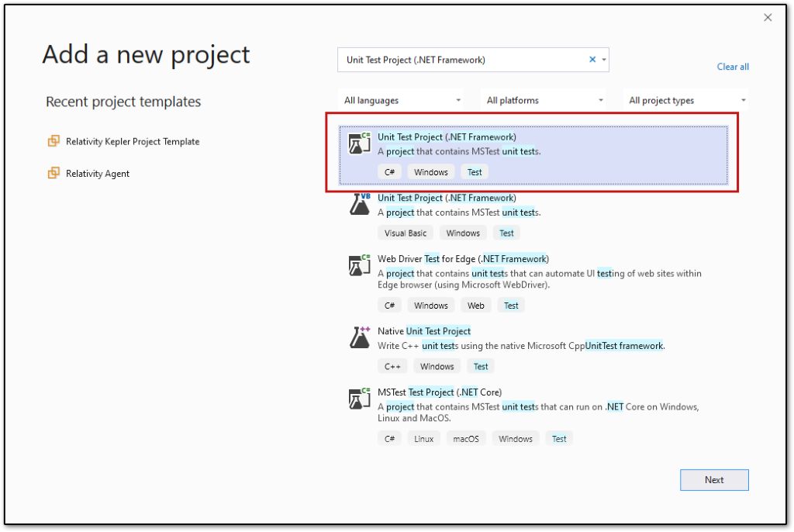Click the MSTest description mentioning Linux and MacOS
The image size is (794, 532).
coord(538,413)
